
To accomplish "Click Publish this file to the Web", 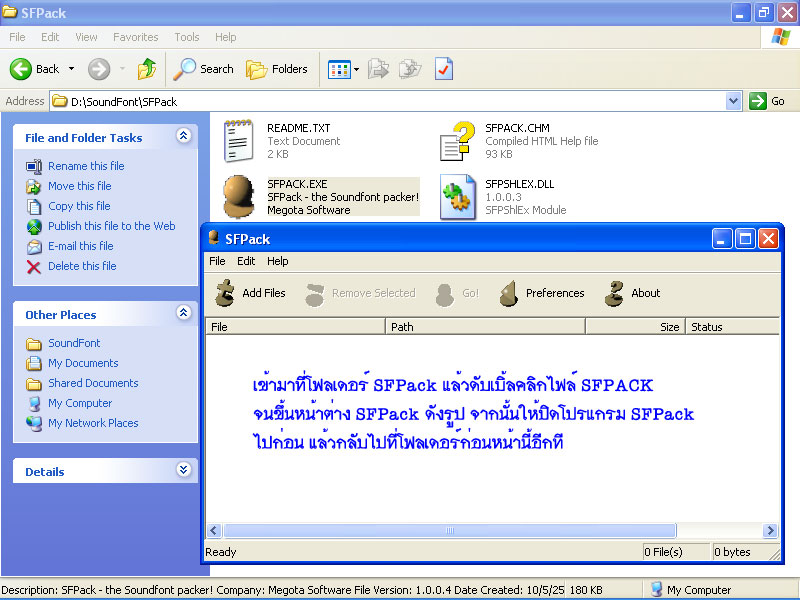I will 112,226.
